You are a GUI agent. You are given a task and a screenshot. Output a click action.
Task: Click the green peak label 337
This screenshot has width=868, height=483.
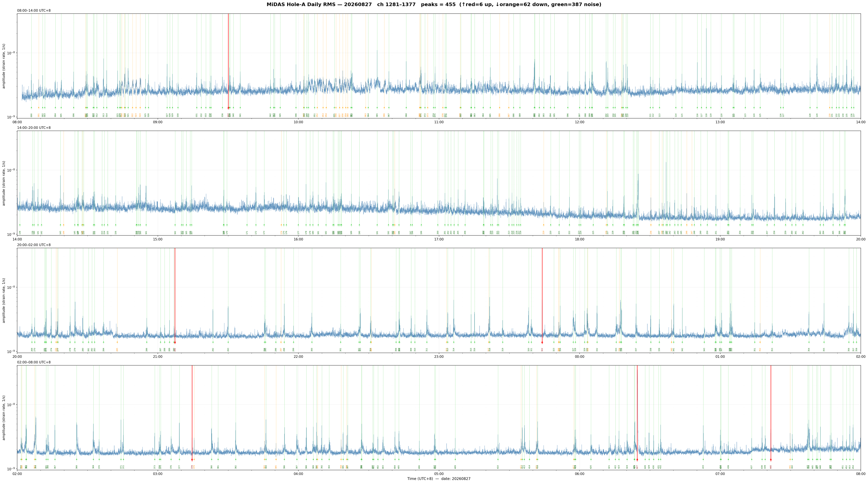(x=636, y=350)
